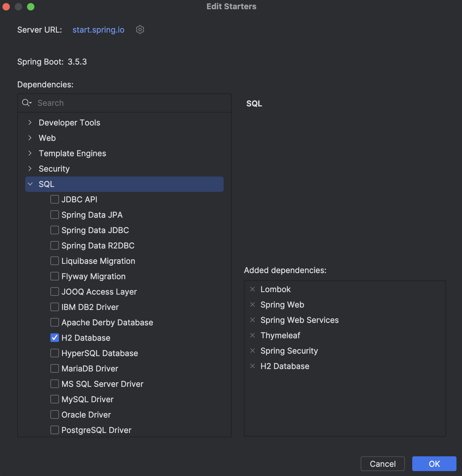Open server URL settings gear icon
This screenshot has height=476, width=462.
pos(140,30)
